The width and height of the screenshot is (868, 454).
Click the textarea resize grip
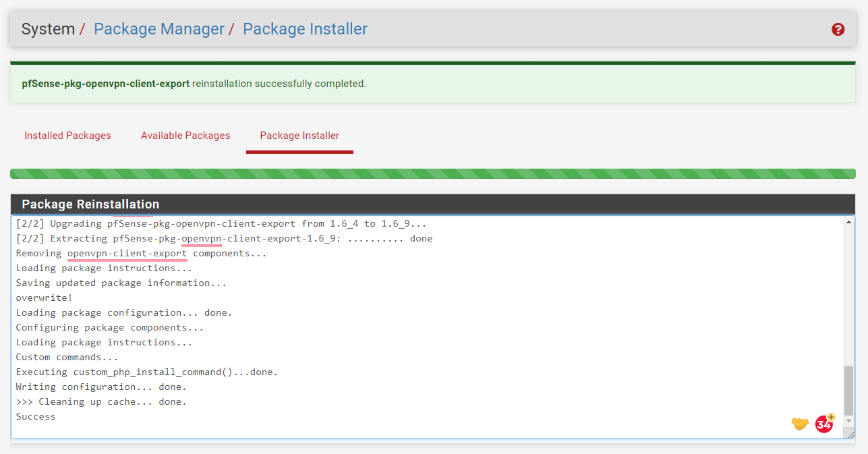point(850,434)
